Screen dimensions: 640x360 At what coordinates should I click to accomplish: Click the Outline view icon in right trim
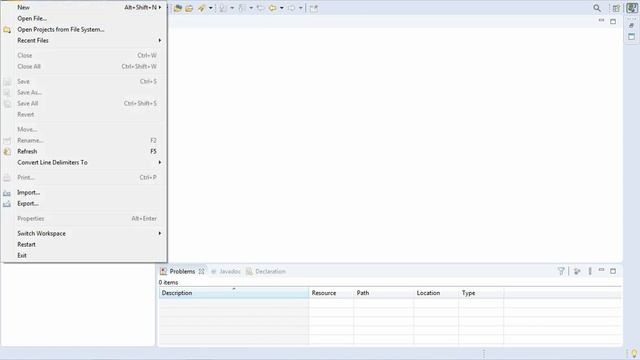coord(631,37)
